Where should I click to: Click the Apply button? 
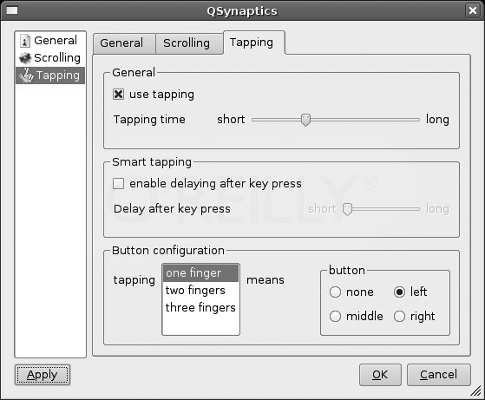click(42, 375)
